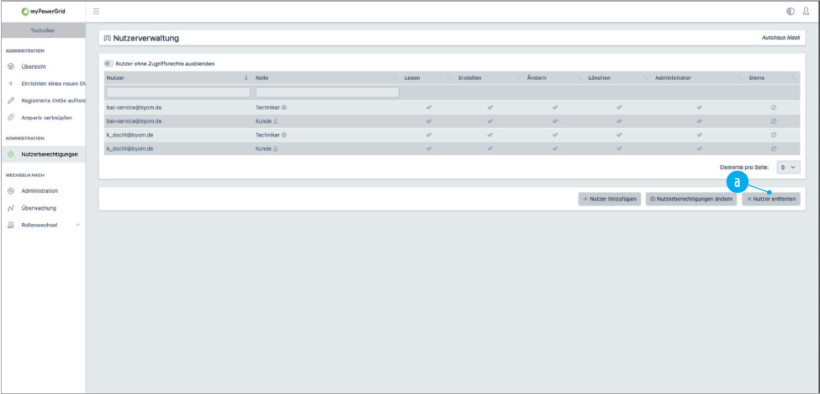Click the Amperix verknüpfen link icon
Image resolution: width=820 pixels, height=394 pixels.
click(x=10, y=118)
